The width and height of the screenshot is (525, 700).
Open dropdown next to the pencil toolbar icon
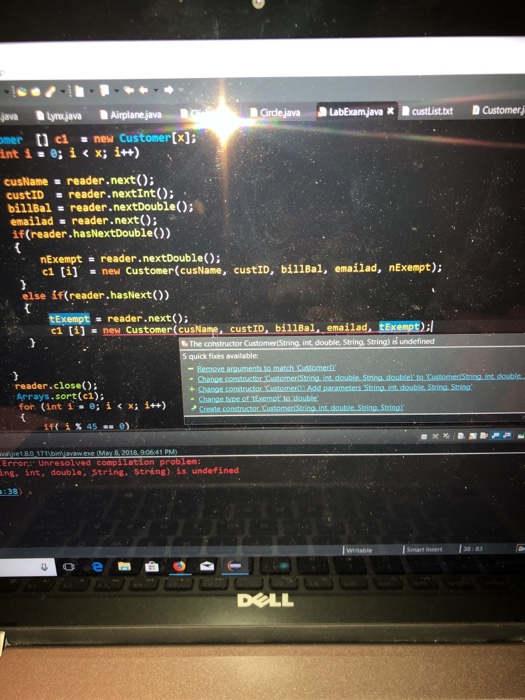tap(63, 91)
